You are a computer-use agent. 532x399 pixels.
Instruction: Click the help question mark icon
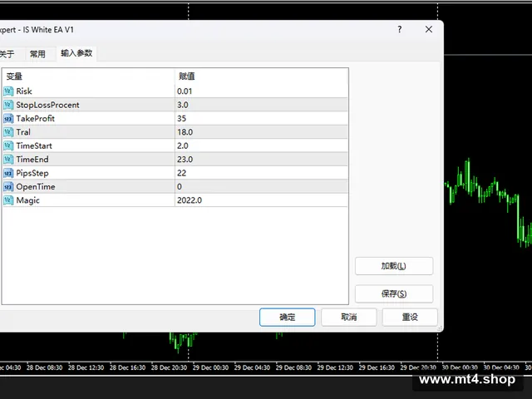click(x=400, y=30)
